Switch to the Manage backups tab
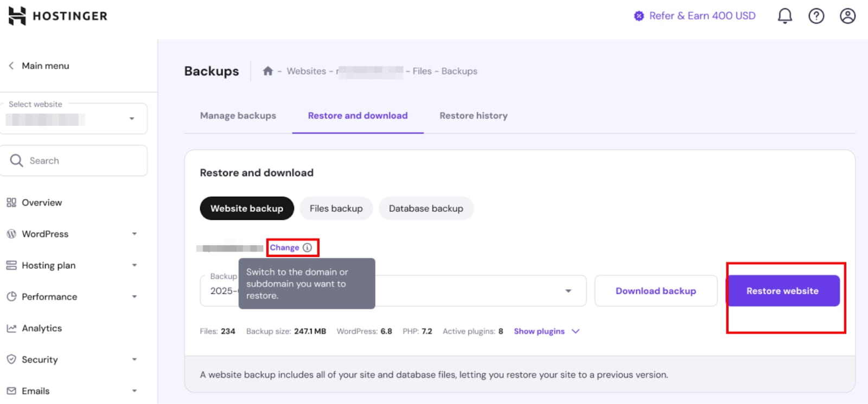Screen dimensions: 868x404 click(x=238, y=116)
